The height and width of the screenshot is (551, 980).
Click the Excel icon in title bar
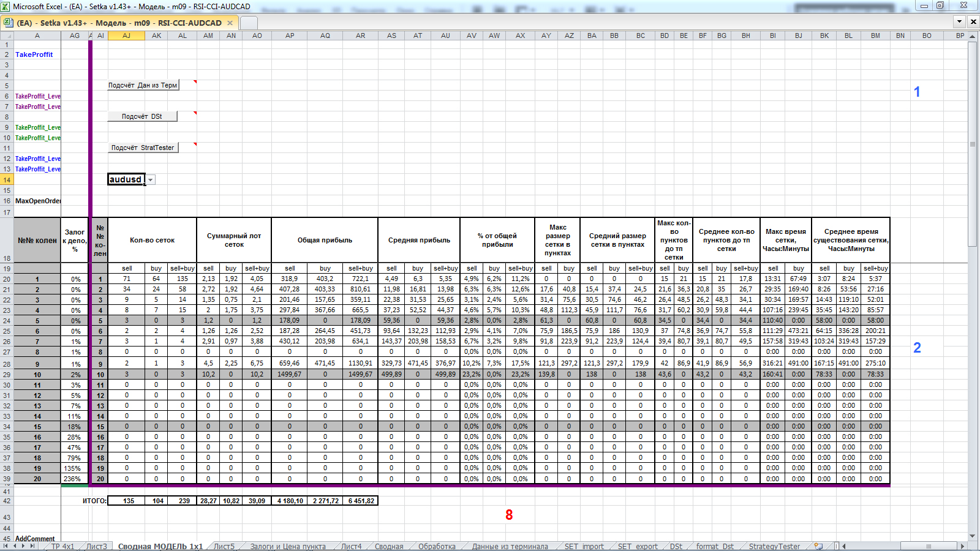coord(6,6)
